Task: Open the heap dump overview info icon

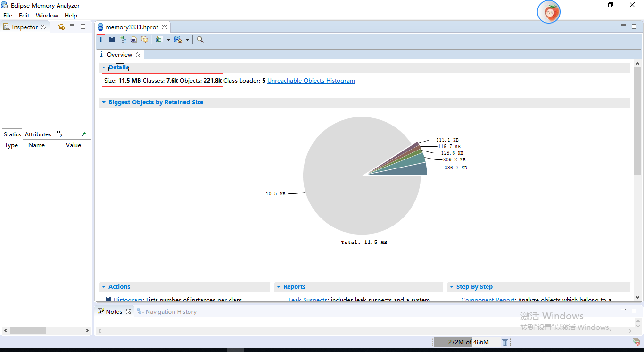Action: 101,40
